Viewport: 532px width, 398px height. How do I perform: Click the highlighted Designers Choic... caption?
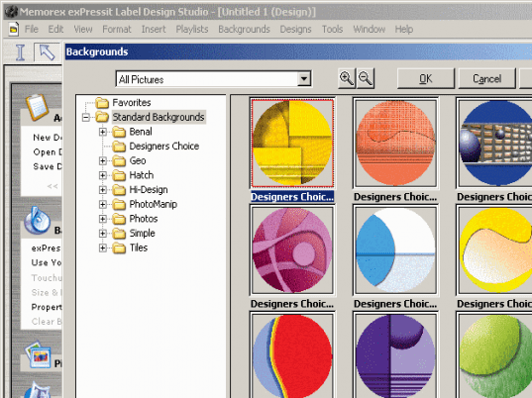pos(292,197)
